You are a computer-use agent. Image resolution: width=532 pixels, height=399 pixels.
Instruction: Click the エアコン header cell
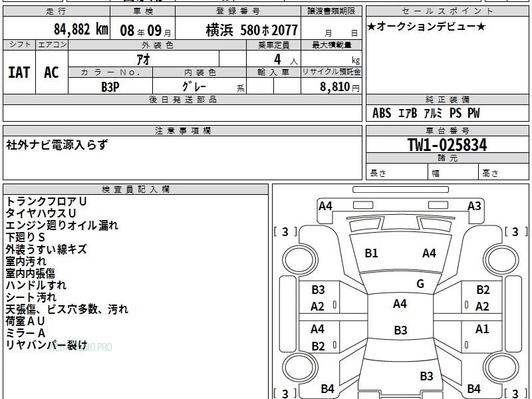(52, 45)
